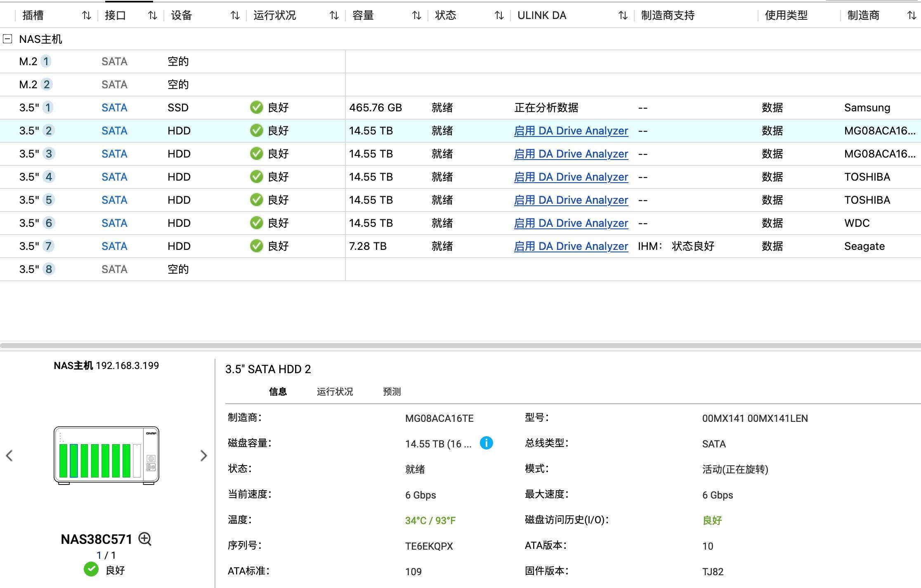Click 使用类型 column header

click(x=786, y=16)
